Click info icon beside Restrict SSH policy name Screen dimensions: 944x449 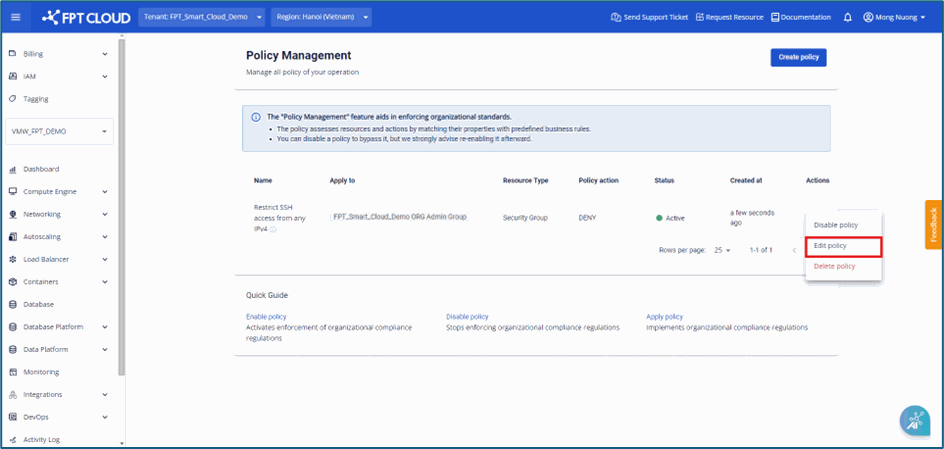(x=273, y=230)
